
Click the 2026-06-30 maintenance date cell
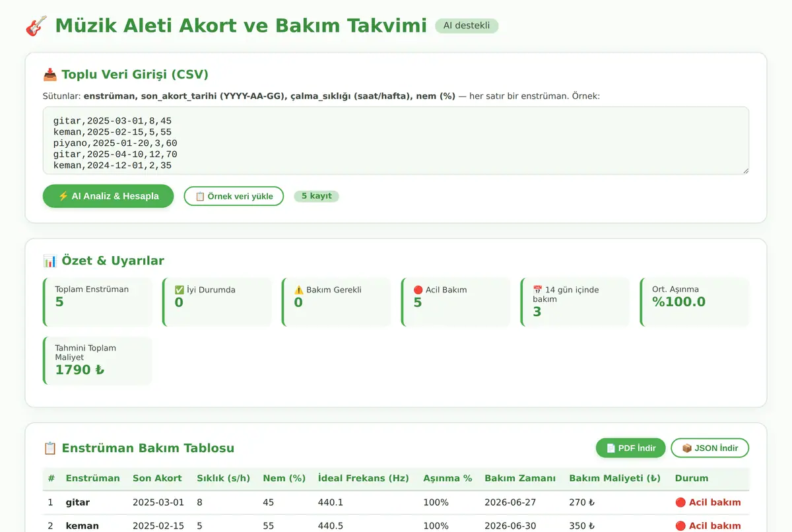(510, 526)
